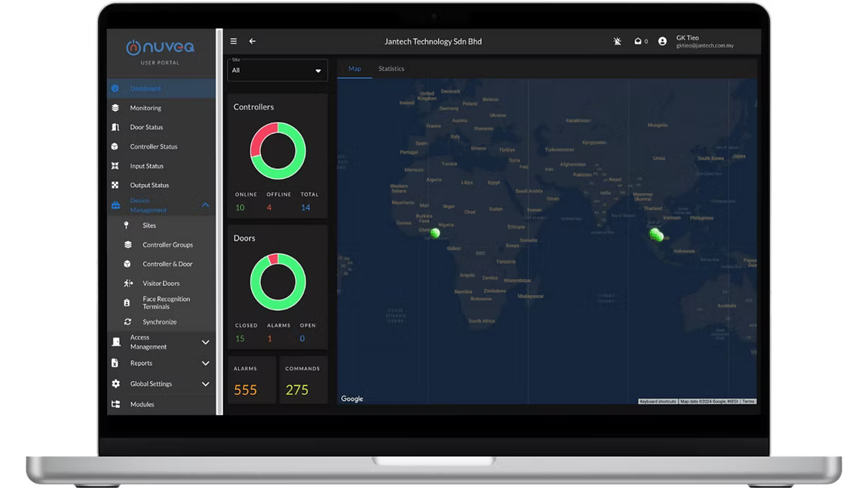Click the hamburger menu icon
The image size is (868, 488).
pos(234,41)
